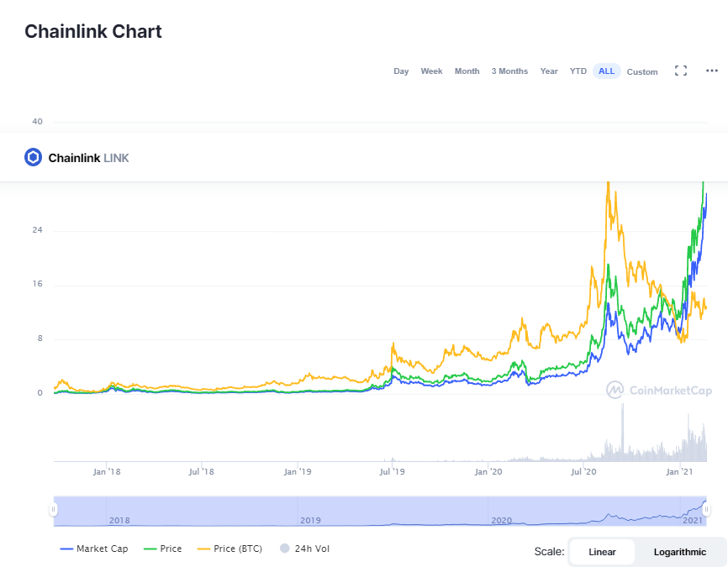Select the Day time range
The image size is (728, 567).
pos(401,71)
